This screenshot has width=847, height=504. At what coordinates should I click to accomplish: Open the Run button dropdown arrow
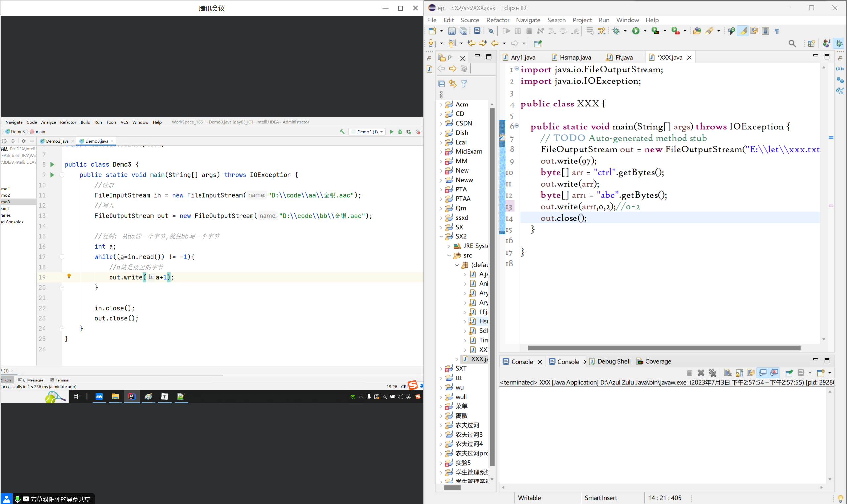tap(645, 31)
